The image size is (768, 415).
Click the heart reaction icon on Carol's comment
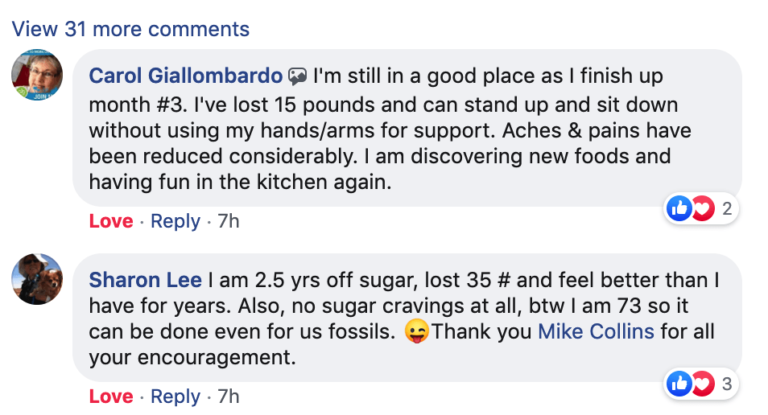point(700,208)
